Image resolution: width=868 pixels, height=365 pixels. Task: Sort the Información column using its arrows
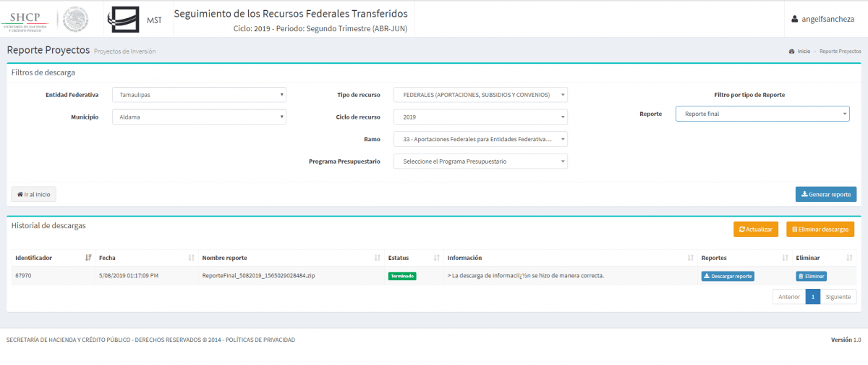coord(691,258)
